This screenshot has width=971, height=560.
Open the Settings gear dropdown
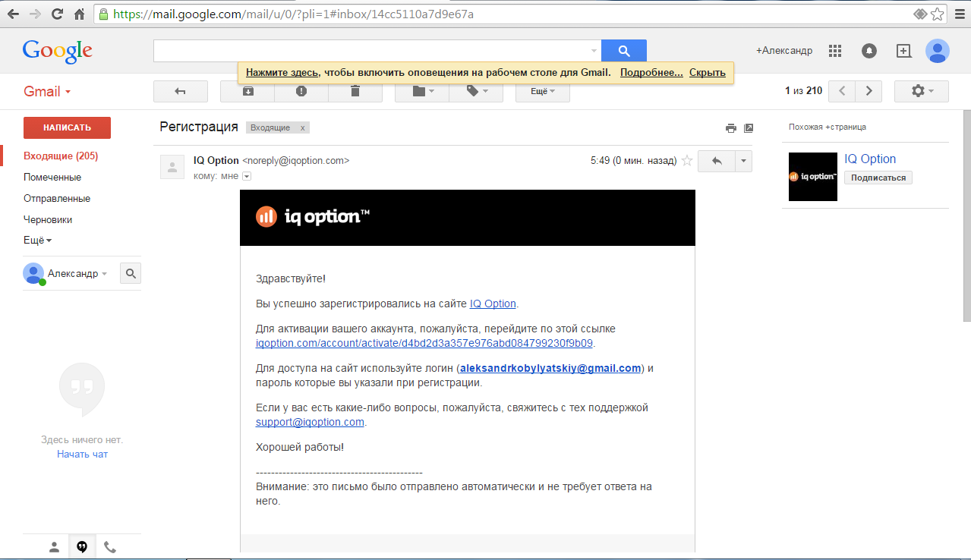click(922, 91)
